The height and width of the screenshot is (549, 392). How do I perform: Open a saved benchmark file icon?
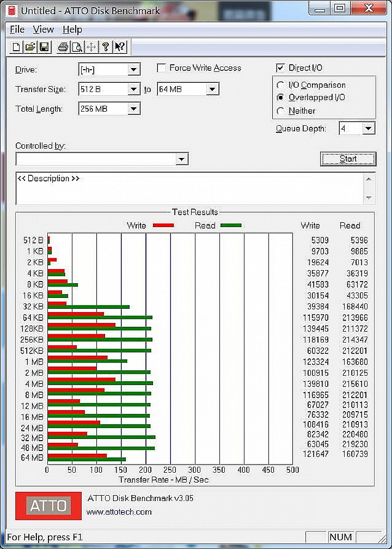click(x=30, y=47)
